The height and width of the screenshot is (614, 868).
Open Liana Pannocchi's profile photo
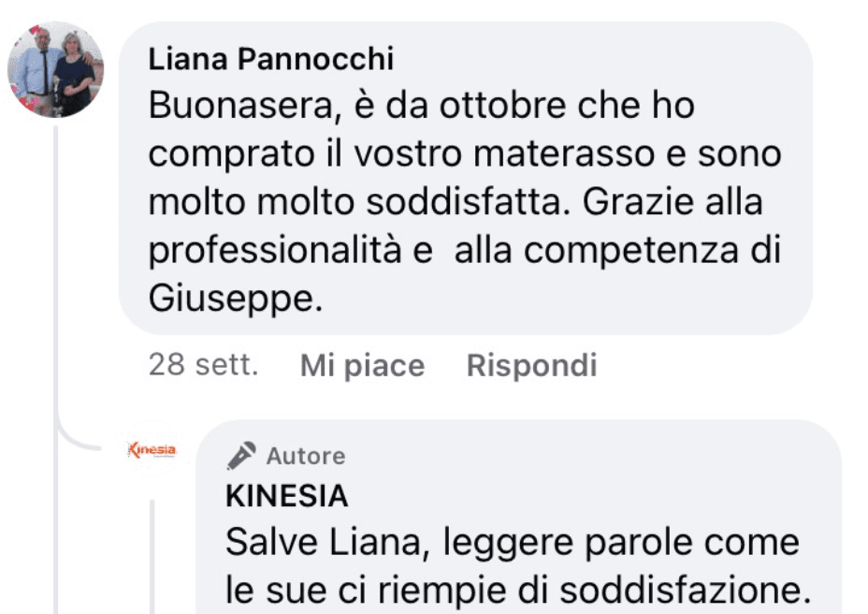coord(55,69)
